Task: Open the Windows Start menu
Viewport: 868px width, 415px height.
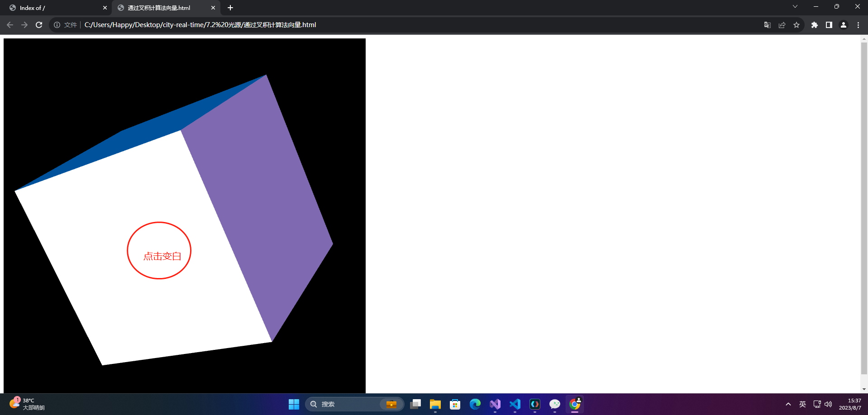Action: point(294,404)
